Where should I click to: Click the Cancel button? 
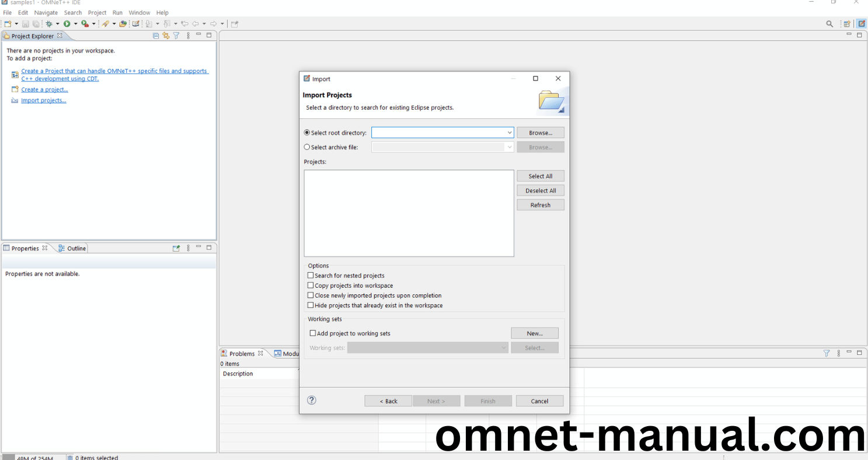pyautogui.click(x=539, y=401)
